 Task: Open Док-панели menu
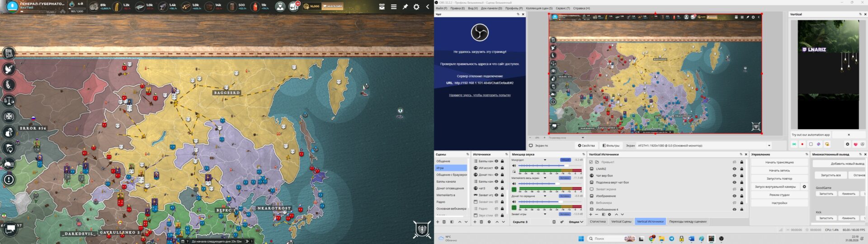tap(491, 8)
